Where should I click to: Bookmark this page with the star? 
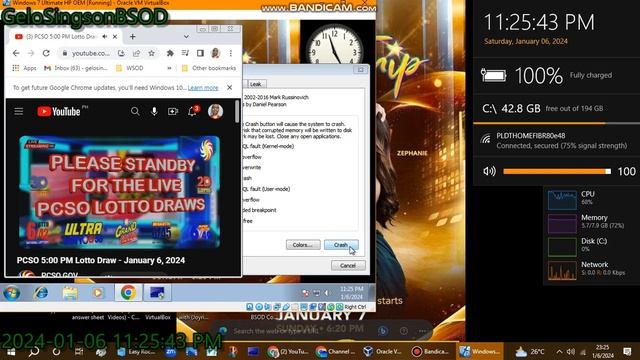pyautogui.click(x=151, y=53)
